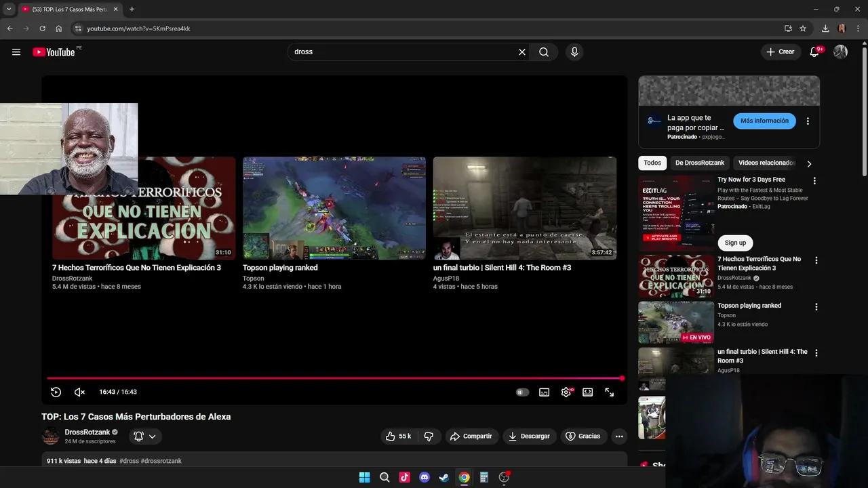868x488 pixels.
Task: Open menu for sidebar Silent Hill video
Action: tap(816, 353)
